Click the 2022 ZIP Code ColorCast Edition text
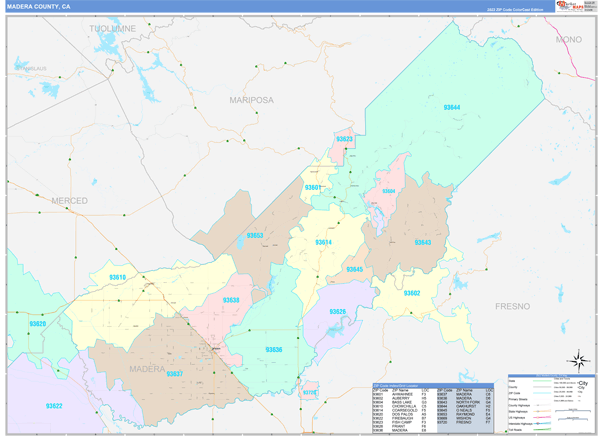Screen dimensions: 600x436 pos(517,9)
